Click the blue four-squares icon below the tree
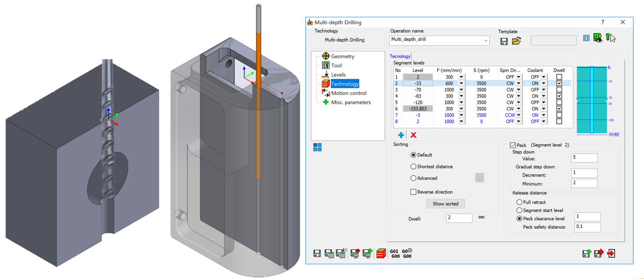The image size is (644, 279). (318, 147)
